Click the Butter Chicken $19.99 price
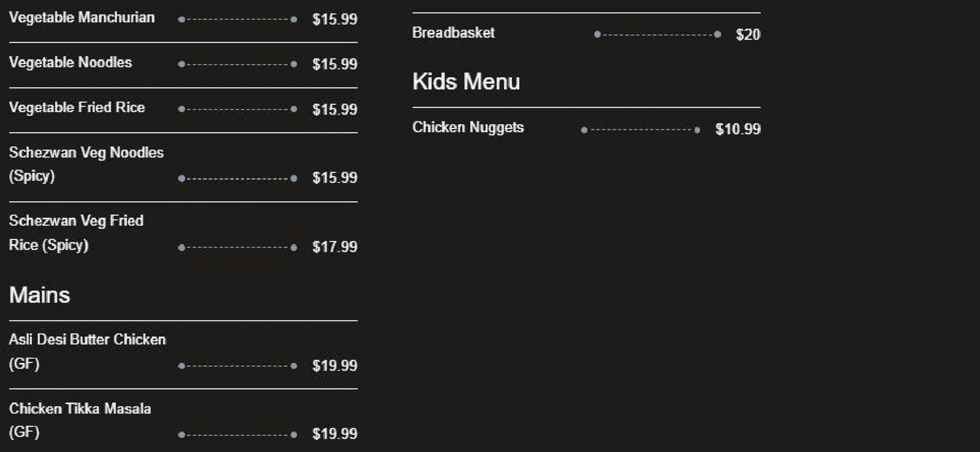Screen dimensions: 980x452 click(335, 365)
